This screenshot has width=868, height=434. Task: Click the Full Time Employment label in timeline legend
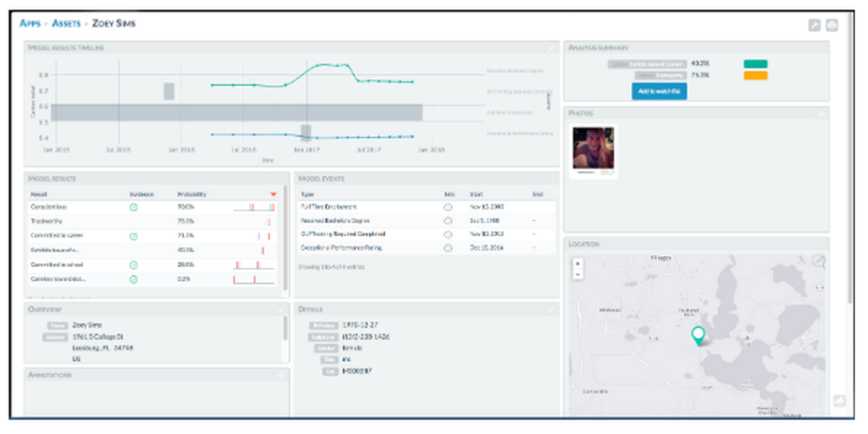510,112
